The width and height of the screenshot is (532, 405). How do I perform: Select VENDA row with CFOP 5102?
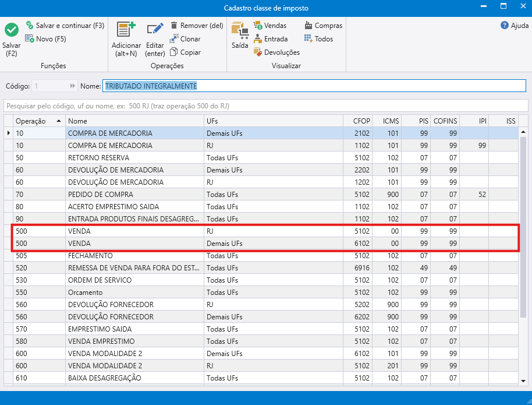[x=261, y=231]
